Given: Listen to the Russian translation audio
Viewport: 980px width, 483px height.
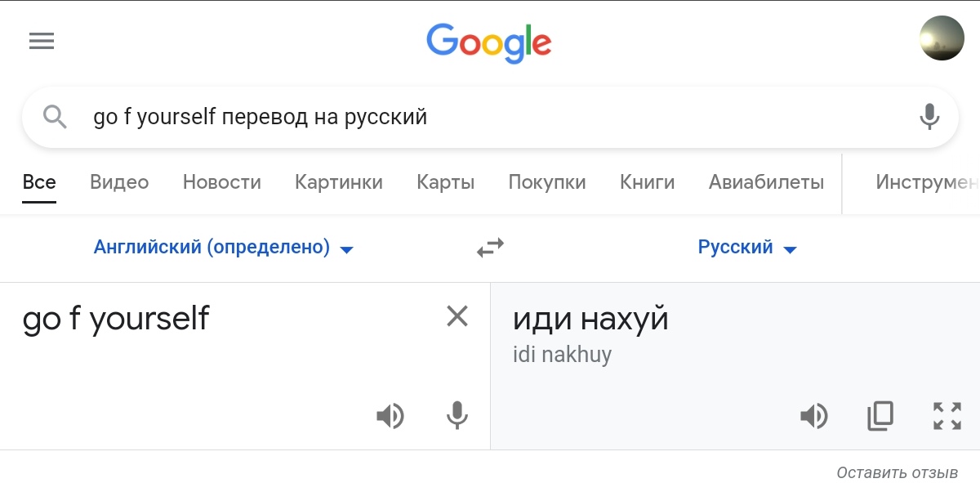Looking at the screenshot, I should [x=813, y=417].
